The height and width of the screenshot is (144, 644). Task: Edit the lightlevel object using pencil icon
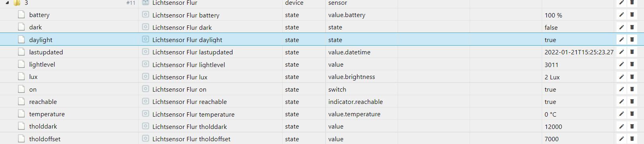click(621, 64)
